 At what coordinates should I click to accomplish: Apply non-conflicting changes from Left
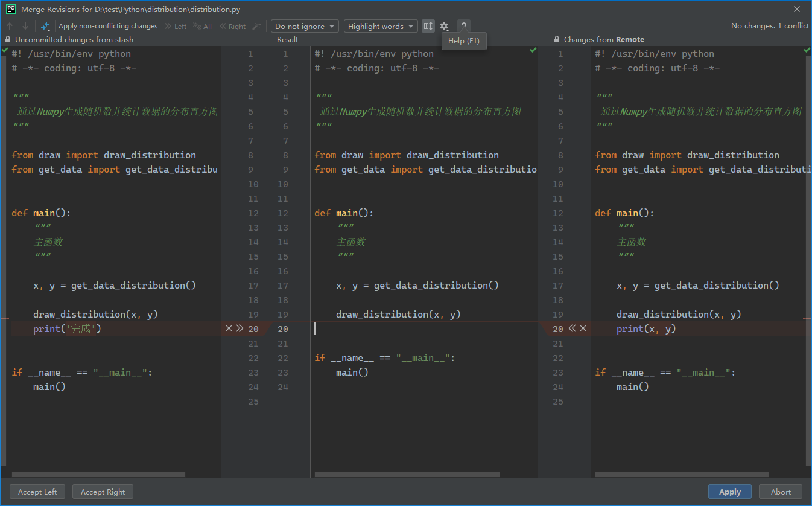click(x=176, y=26)
